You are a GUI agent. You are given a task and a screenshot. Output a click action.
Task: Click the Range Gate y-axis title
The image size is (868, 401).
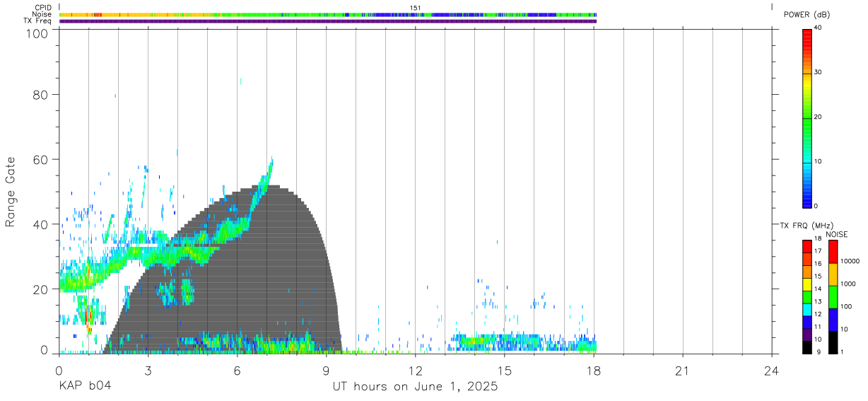coord(11,192)
